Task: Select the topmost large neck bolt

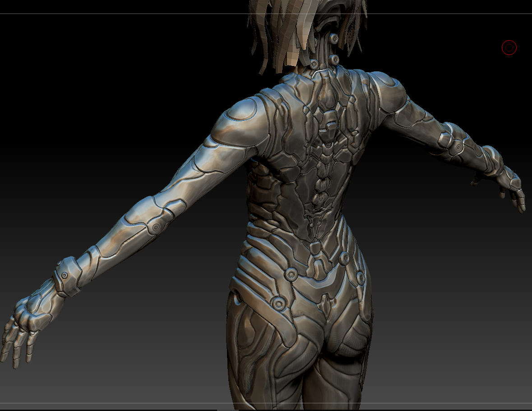Action: pyautogui.click(x=334, y=39)
